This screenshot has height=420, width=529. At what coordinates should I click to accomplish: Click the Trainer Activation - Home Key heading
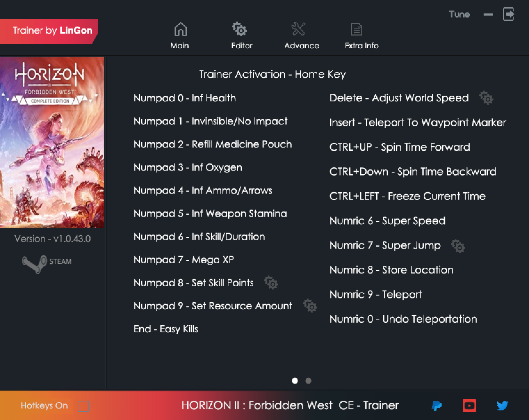[x=273, y=75]
